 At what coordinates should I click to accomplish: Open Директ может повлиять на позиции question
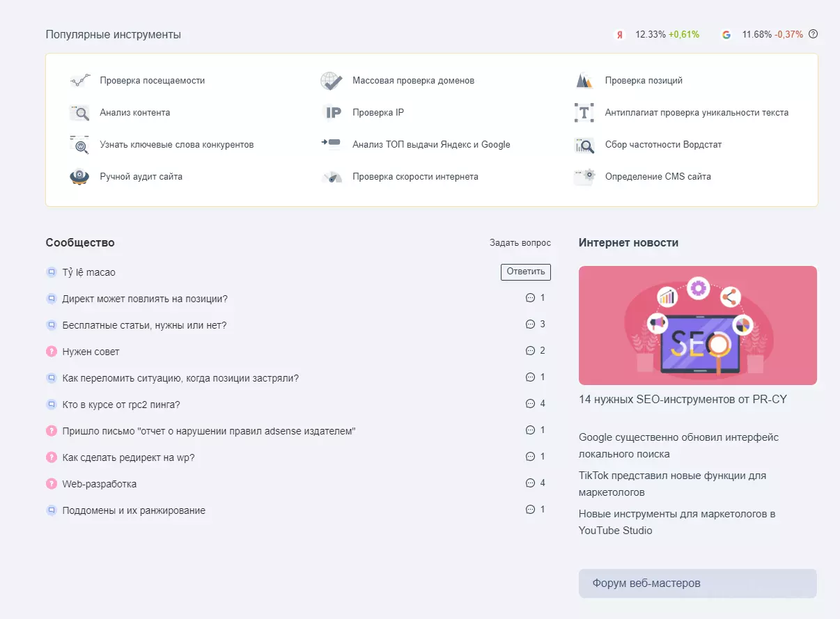coord(145,299)
